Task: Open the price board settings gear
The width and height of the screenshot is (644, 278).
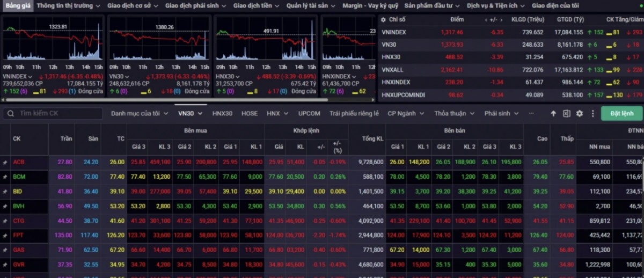Action: tap(580, 114)
